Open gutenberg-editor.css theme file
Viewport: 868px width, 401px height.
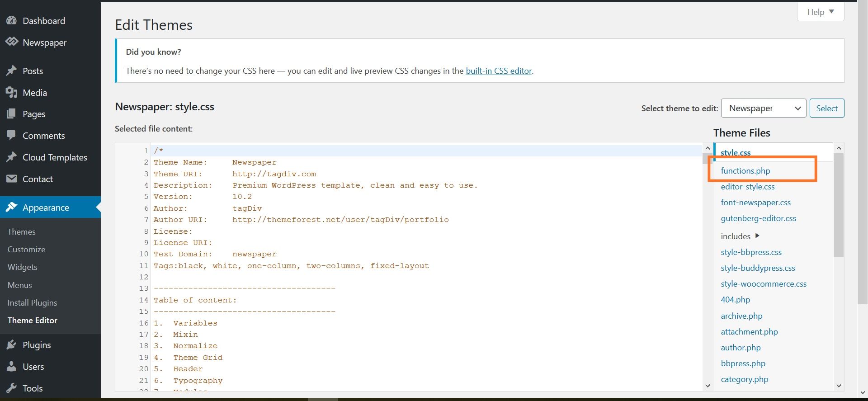coord(758,218)
